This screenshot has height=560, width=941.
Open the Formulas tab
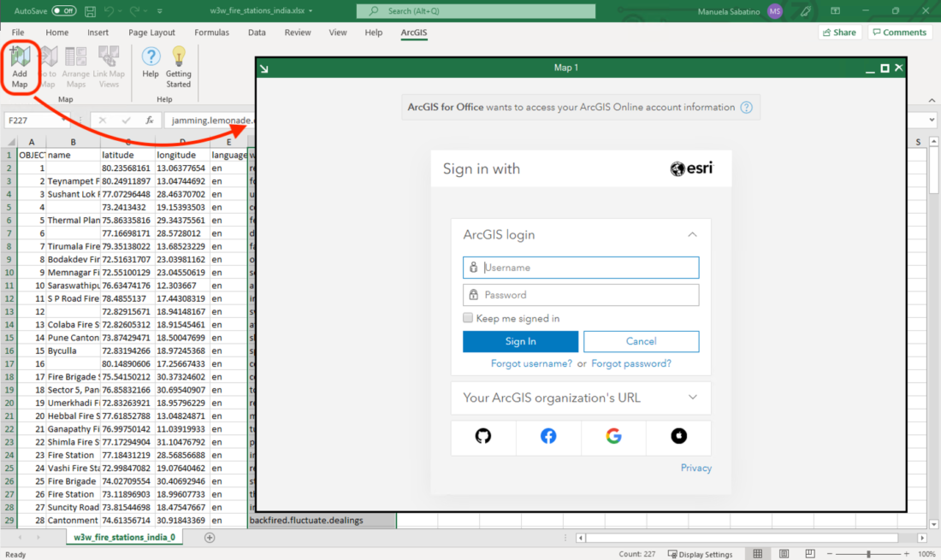click(x=212, y=32)
